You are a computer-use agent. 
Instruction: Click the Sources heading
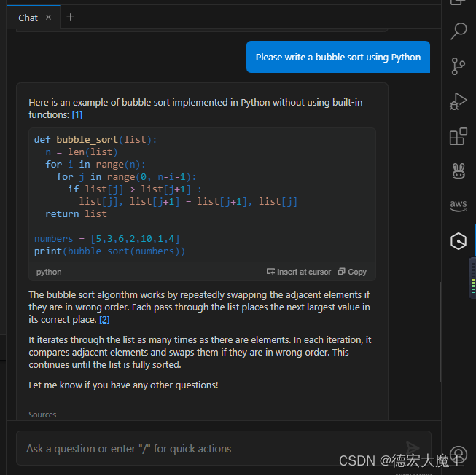(x=42, y=415)
